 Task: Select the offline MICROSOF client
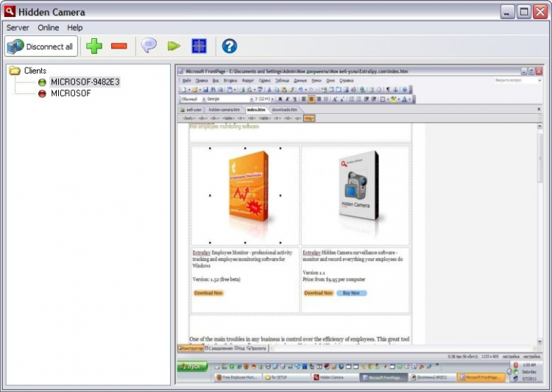71,93
